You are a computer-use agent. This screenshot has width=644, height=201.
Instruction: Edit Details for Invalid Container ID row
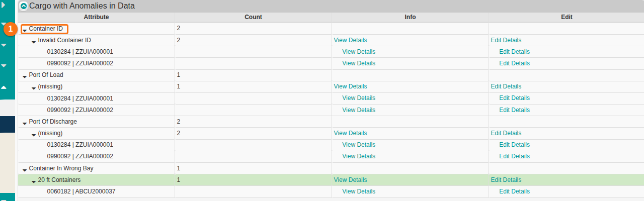click(x=506, y=40)
